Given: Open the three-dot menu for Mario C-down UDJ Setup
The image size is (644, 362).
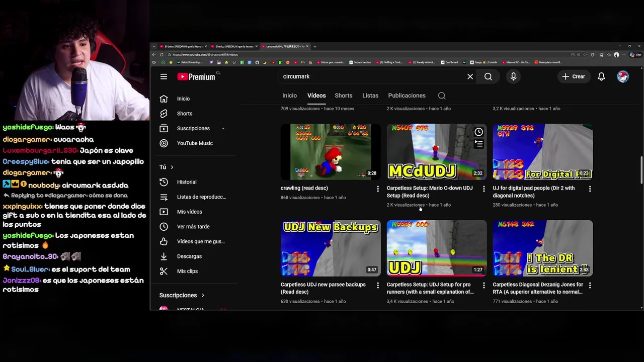Looking at the screenshot, I should pos(484,189).
